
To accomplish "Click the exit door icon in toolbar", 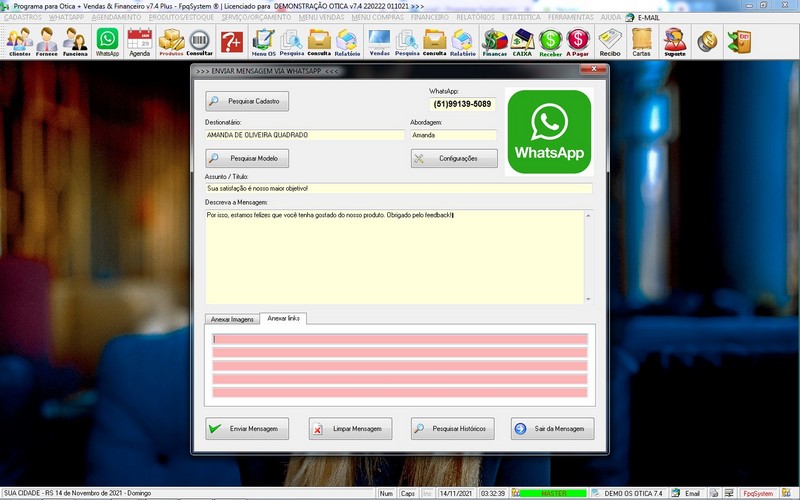I will [x=739, y=42].
